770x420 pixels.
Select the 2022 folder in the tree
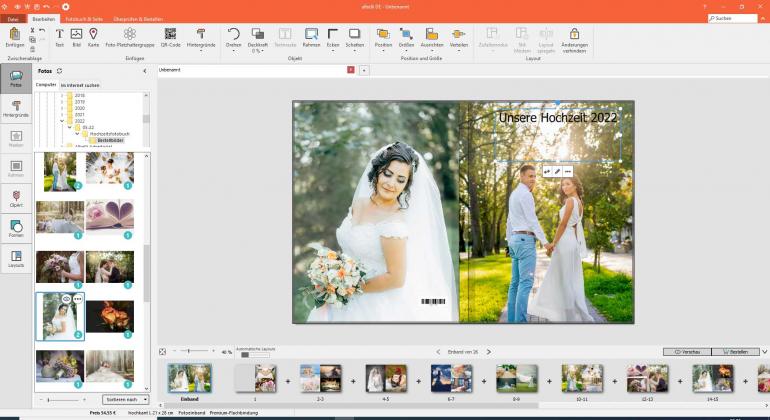pyautogui.click(x=80, y=121)
